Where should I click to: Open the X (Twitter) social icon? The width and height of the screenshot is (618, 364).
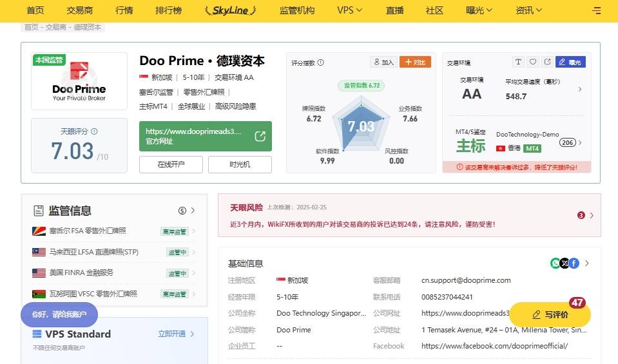(x=565, y=263)
